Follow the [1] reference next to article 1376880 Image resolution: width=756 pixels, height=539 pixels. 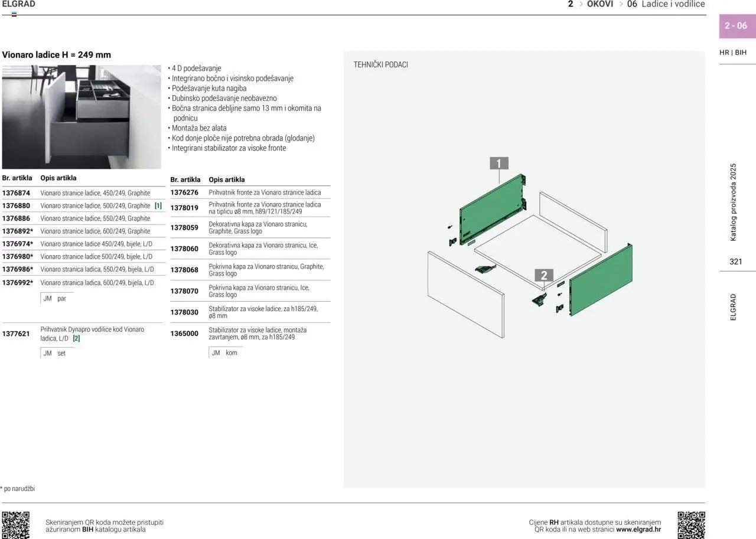coord(158,206)
